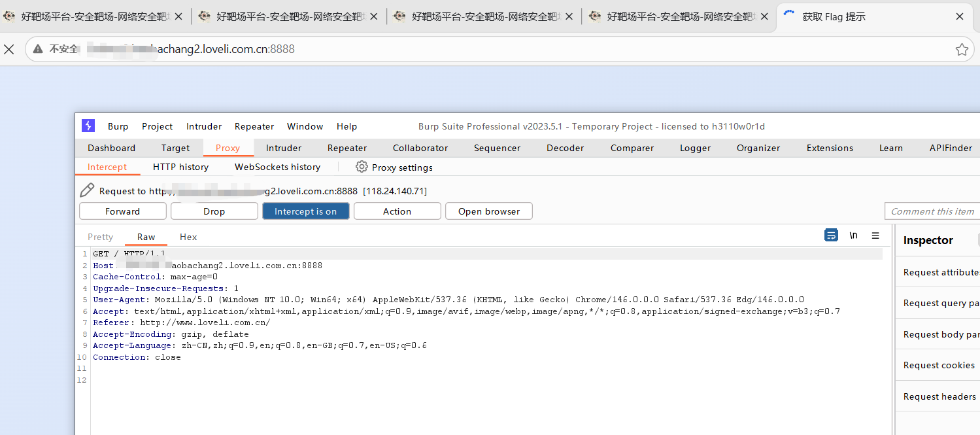
Task: Select the Proxy tab
Action: pos(228,148)
